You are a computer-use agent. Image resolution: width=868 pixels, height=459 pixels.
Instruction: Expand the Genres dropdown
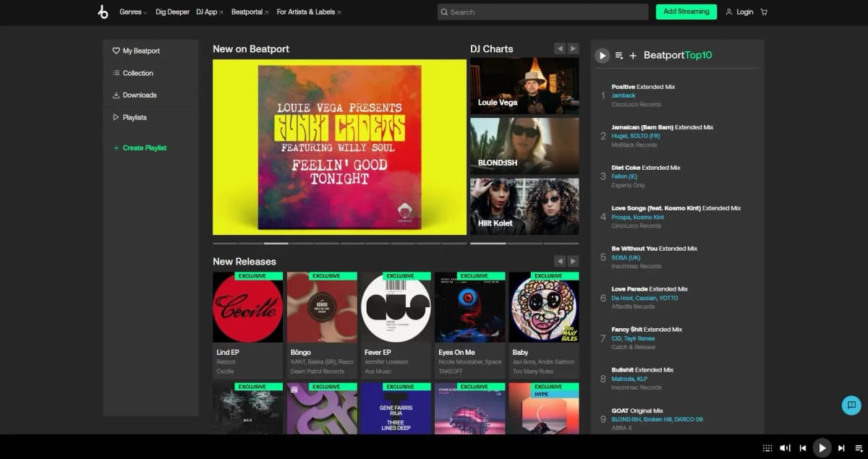pos(133,12)
